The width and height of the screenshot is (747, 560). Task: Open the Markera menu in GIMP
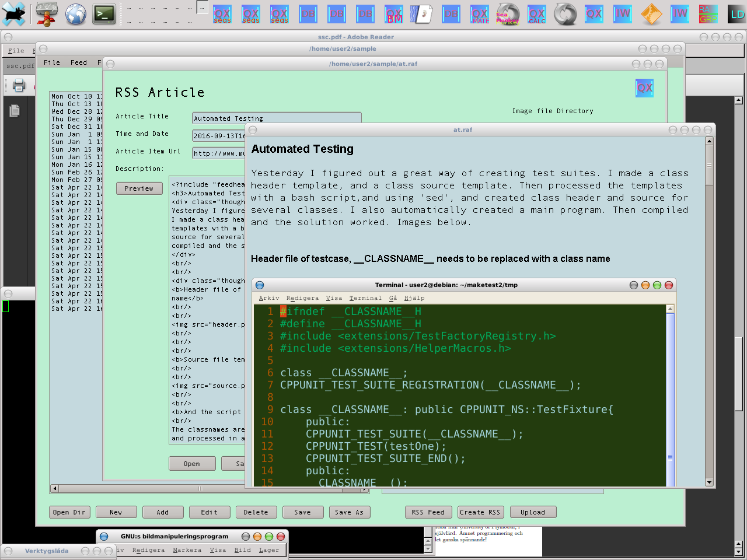(187, 550)
